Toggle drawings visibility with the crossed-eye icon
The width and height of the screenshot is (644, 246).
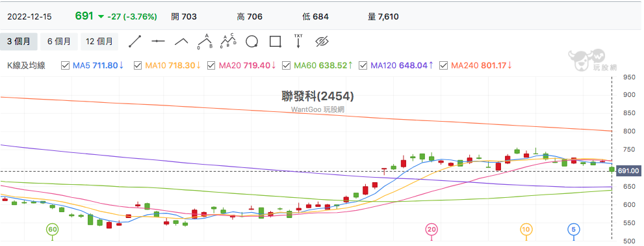coord(322,41)
